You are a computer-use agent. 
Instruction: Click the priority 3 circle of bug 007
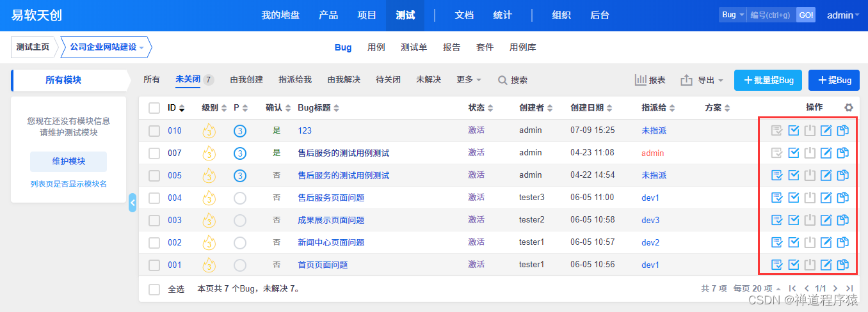240,153
